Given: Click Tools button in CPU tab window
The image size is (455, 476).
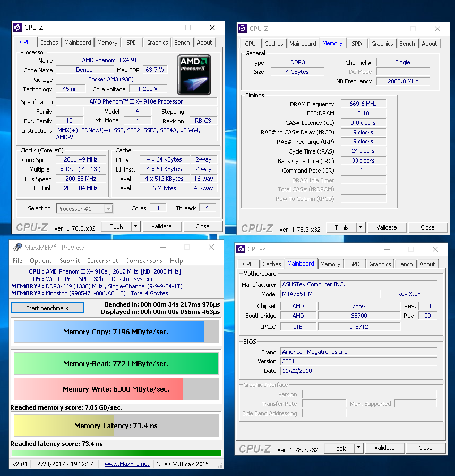Looking at the screenshot, I should tap(116, 226).
